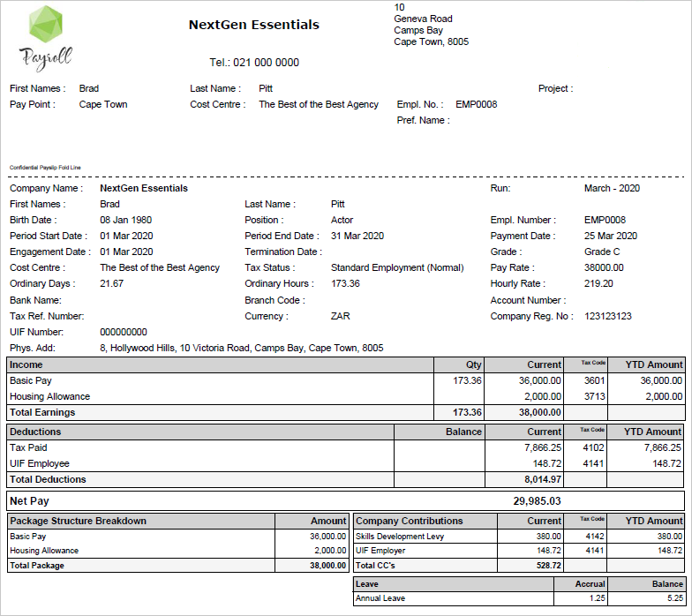Click Annual Leave balance value 5.25
This screenshot has width=692, height=616.
click(x=675, y=598)
